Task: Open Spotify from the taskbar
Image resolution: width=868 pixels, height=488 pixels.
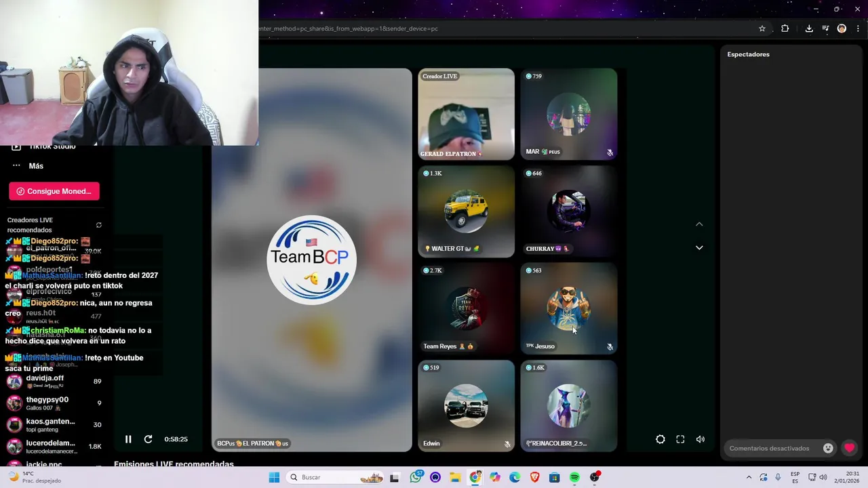Action: (x=574, y=477)
